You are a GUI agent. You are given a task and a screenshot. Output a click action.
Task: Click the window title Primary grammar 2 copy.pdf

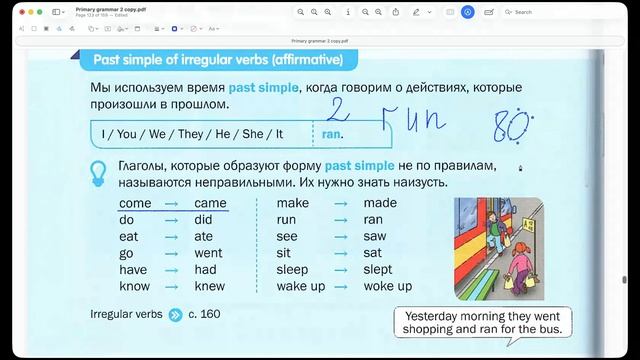[x=111, y=9]
